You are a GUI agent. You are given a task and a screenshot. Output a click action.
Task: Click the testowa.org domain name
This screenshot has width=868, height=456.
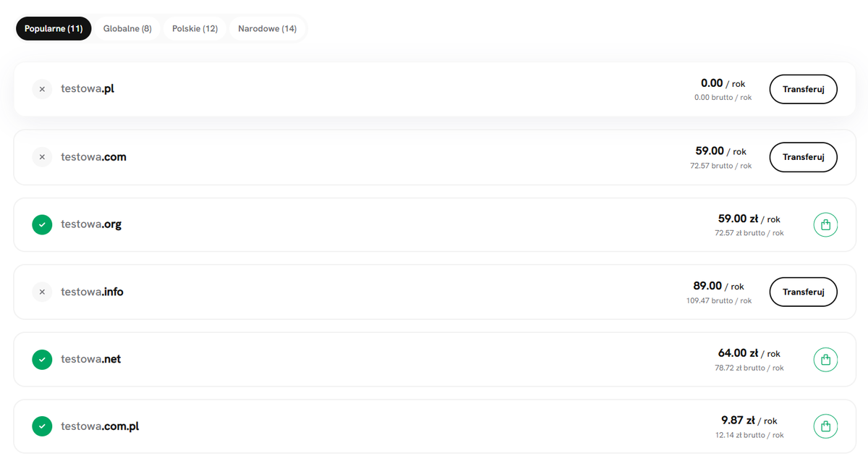point(91,224)
